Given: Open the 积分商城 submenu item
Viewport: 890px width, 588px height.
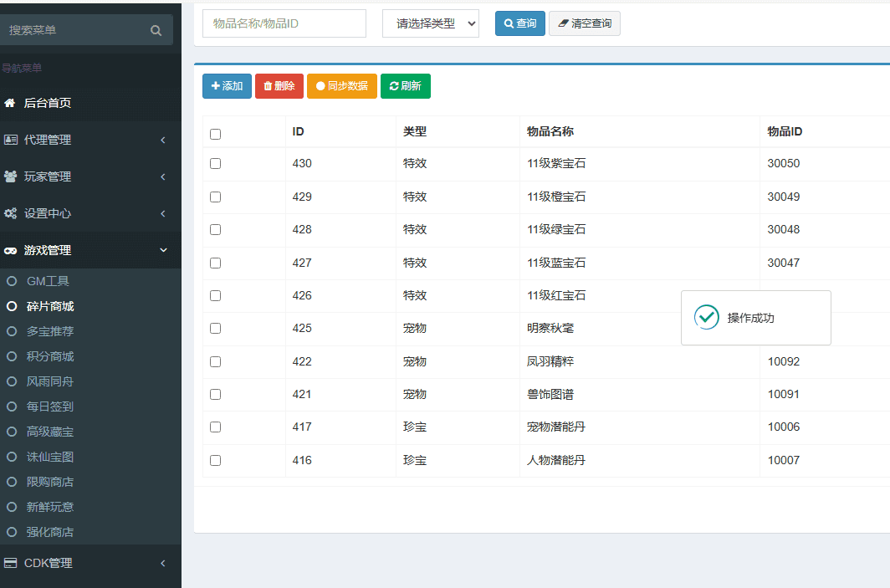Looking at the screenshot, I should 50,356.
